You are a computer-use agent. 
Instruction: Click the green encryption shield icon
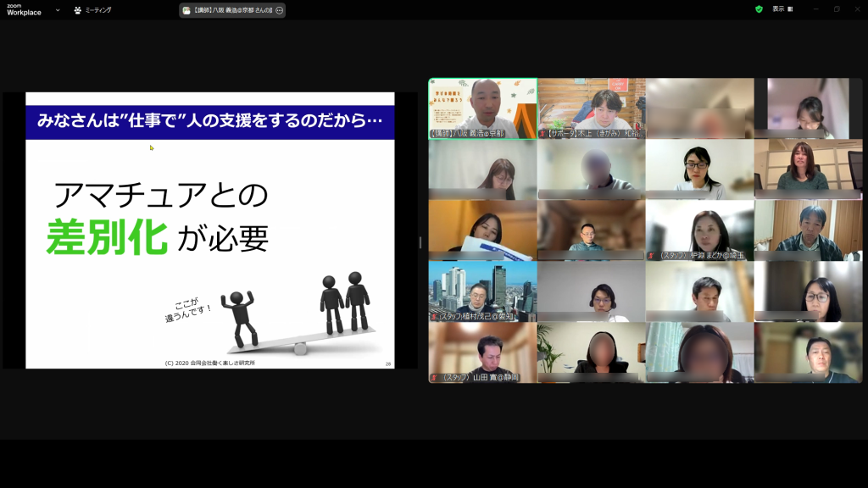759,9
